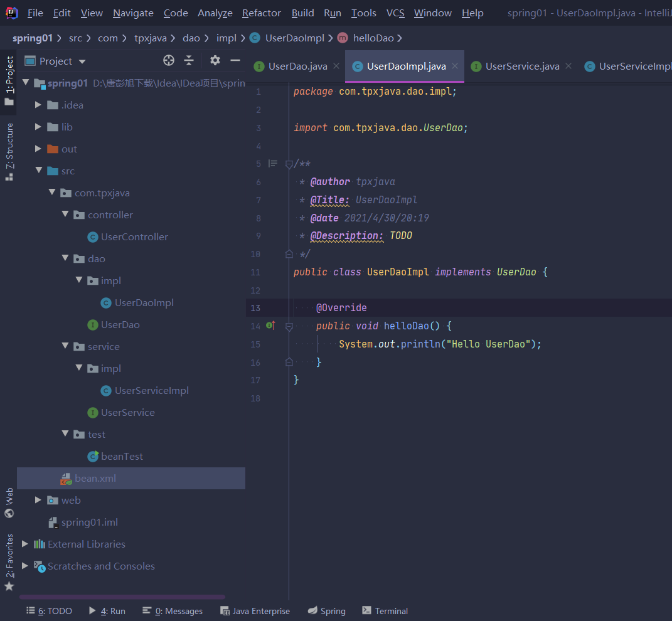Open the Refactor menu
Screen dimensions: 672x621
(x=262, y=13)
